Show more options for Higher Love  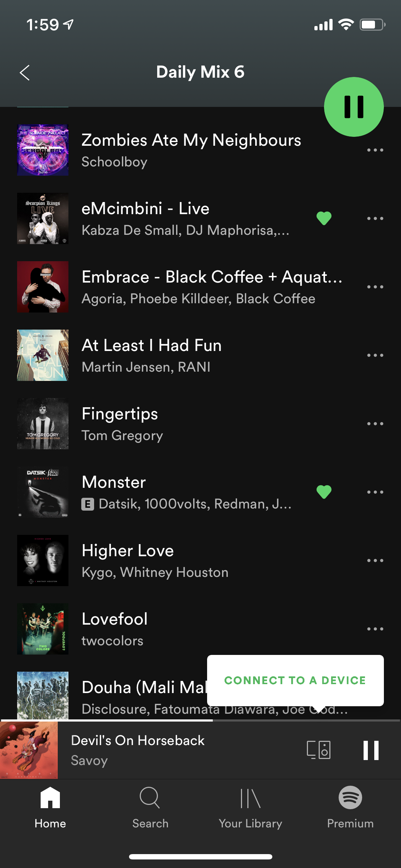[x=375, y=560]
